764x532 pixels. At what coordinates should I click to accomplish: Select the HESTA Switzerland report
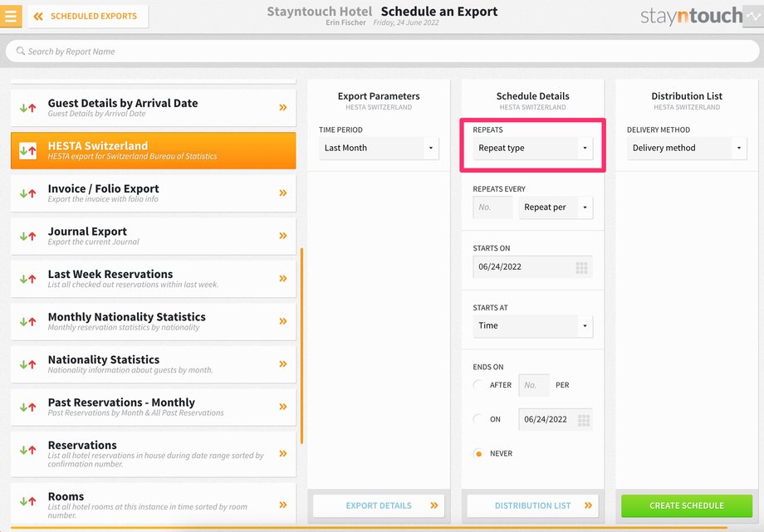(x=154, y=150)
